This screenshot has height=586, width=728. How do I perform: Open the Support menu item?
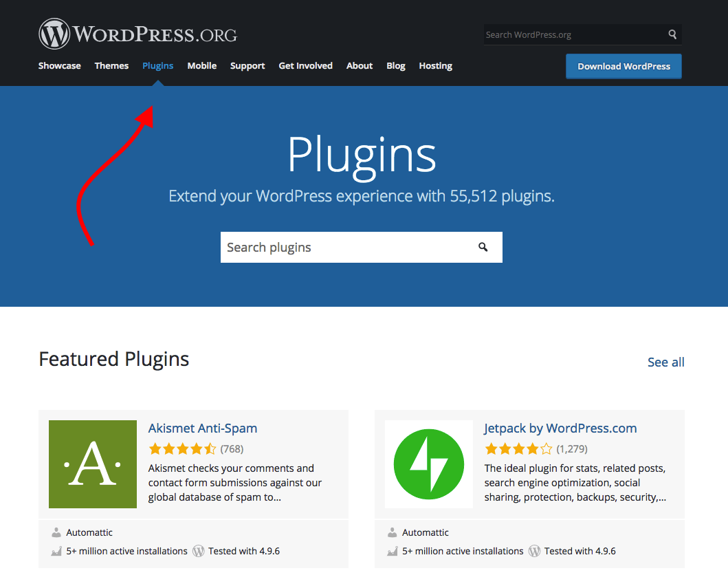tap(247, 66)
